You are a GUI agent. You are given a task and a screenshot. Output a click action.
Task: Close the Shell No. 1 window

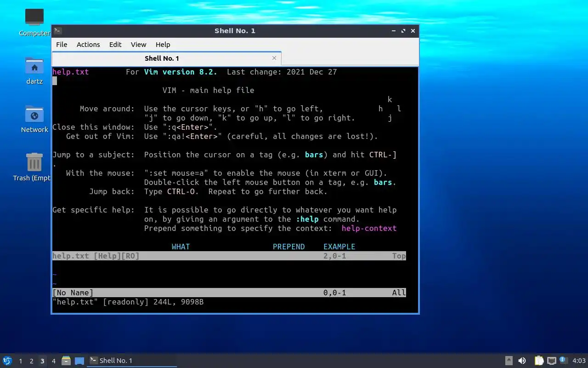coord(413,31)
